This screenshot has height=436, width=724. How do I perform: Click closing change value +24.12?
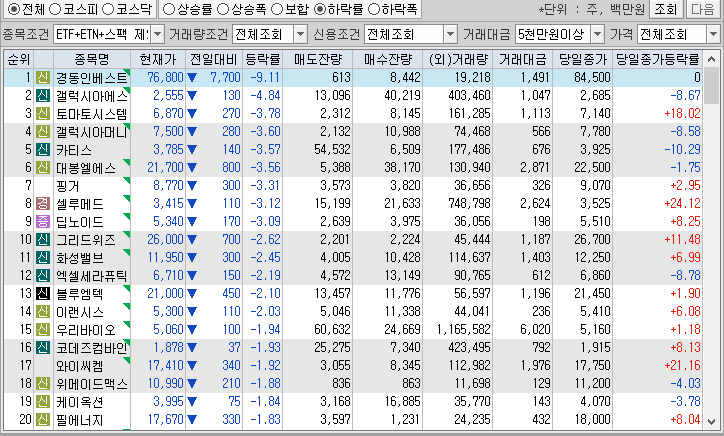point(682,204)
